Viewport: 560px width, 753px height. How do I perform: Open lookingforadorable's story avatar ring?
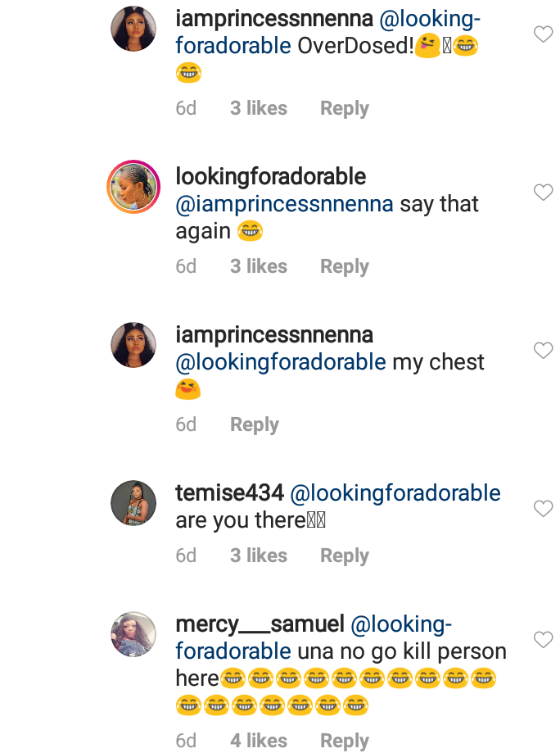[x=133, y=186]
